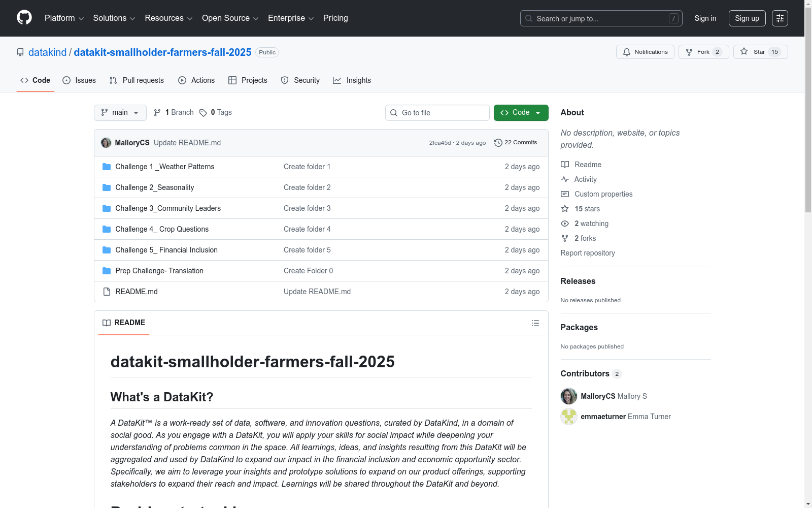The image size is (812, 508).
Task: Click the folder icon for Prep Challenge- Translation
Action: tap(107, 271)
